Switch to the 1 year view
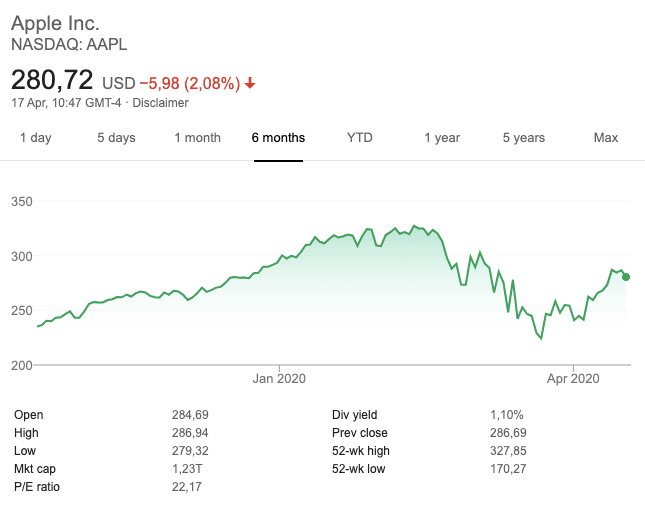 [x=442, y=138]
